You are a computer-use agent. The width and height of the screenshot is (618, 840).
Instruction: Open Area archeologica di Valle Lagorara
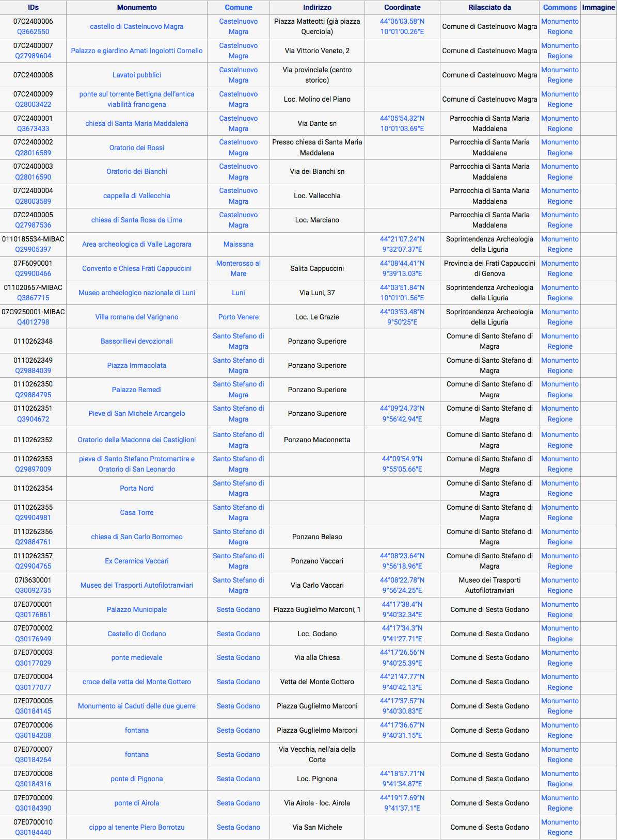[137, 244]
